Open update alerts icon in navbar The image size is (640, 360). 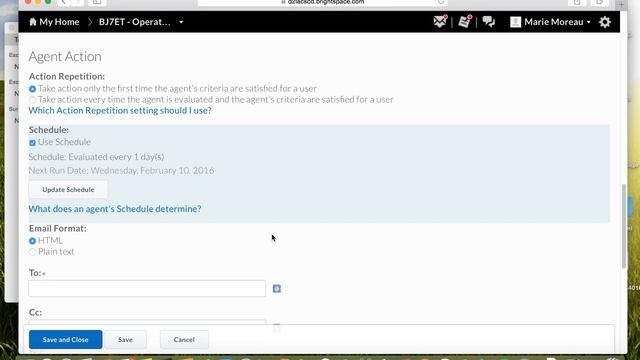[x=464, y=22]
